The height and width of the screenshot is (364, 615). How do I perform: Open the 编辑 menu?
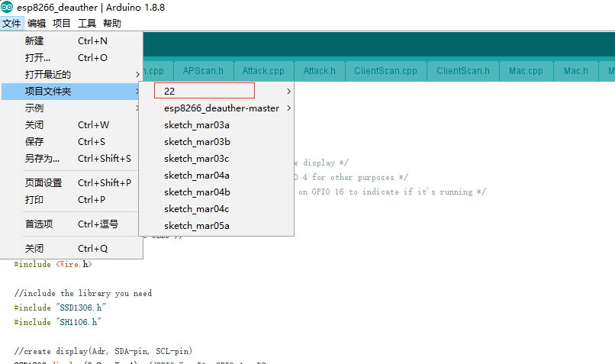37,24
